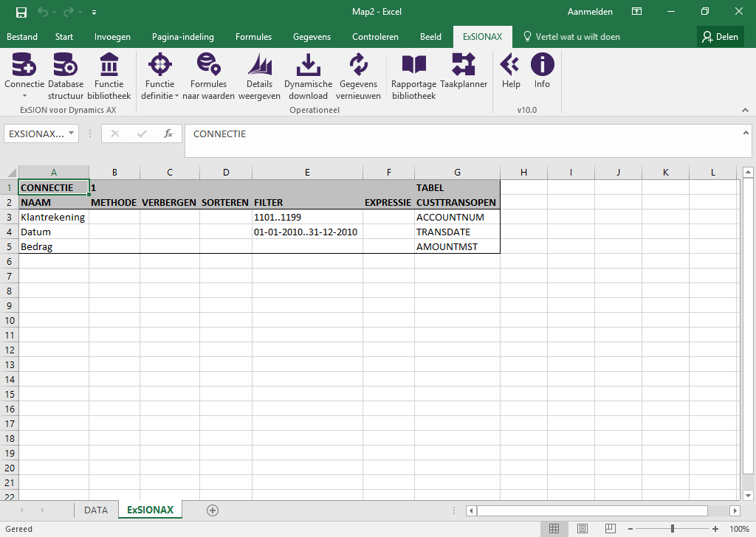Select the AMOUNTMST cell

[x=457, y=246]
